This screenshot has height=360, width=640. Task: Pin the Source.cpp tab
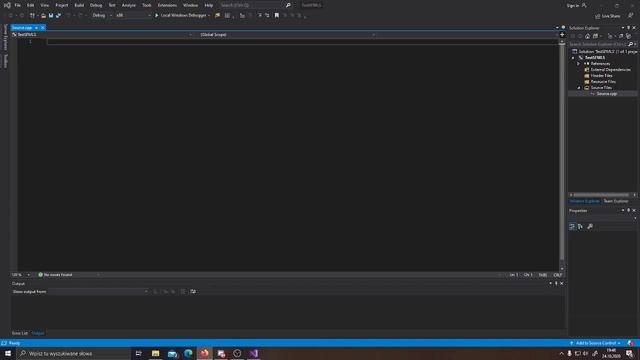[36, 28]
